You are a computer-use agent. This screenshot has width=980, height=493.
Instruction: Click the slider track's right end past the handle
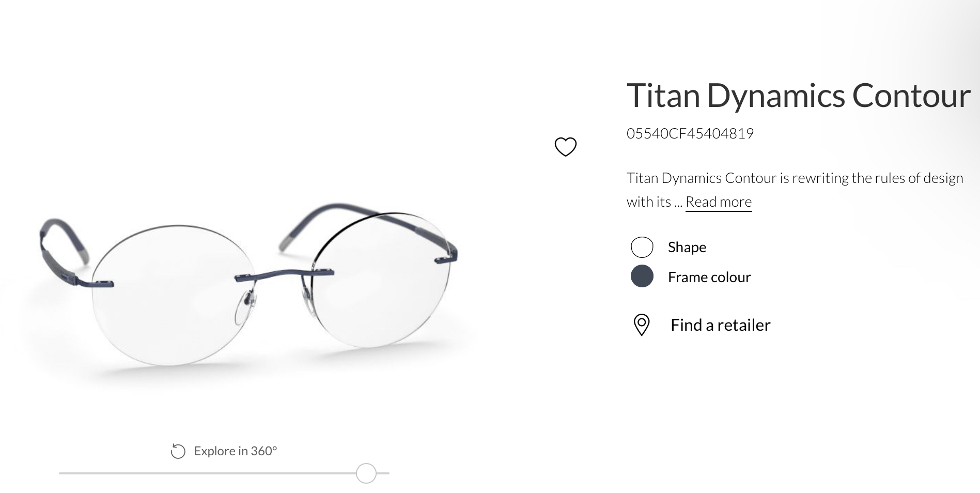click(x=383, y=473)
